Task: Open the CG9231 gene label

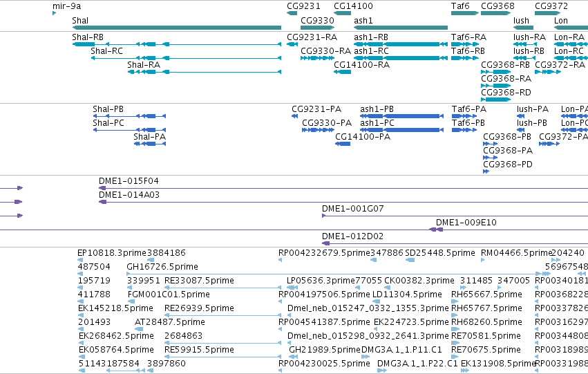Action: [303, 6]
